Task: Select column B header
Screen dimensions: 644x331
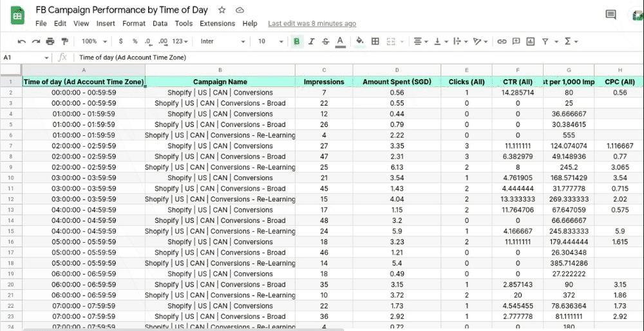Action: 220,70
